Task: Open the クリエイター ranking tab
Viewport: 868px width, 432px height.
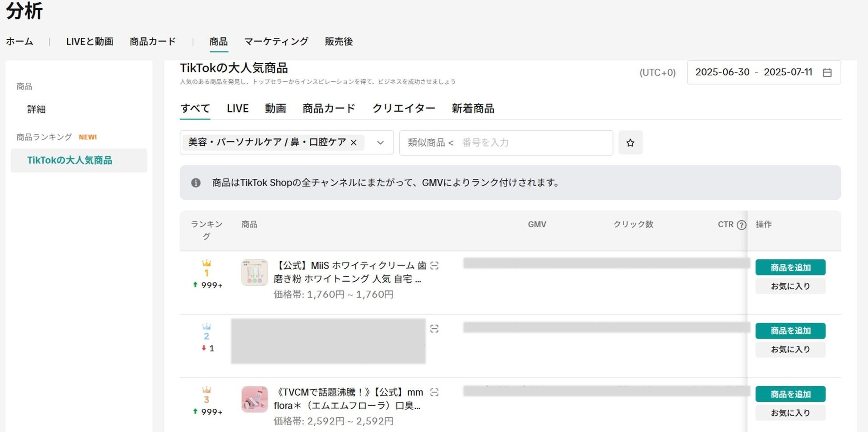Action: point(404,109)
